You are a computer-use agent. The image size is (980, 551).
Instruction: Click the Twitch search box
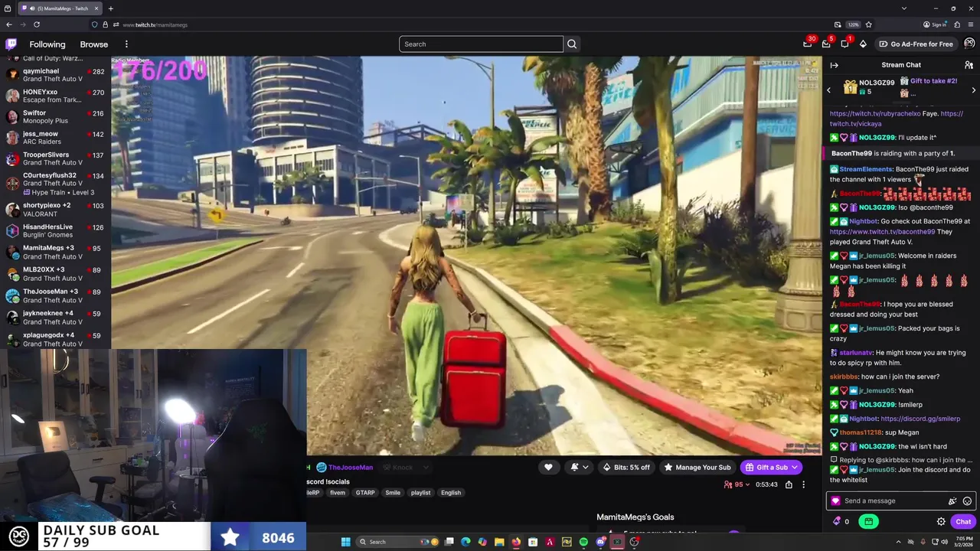click(481, 44)
